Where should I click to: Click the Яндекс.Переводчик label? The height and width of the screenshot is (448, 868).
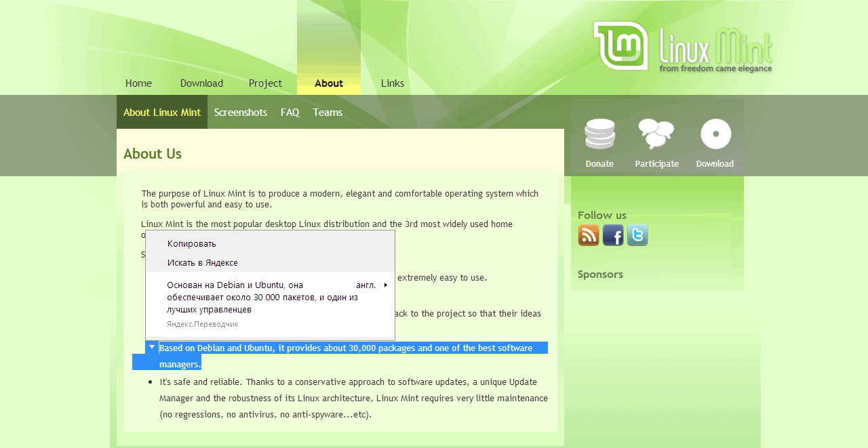click(x=203, y=325)
